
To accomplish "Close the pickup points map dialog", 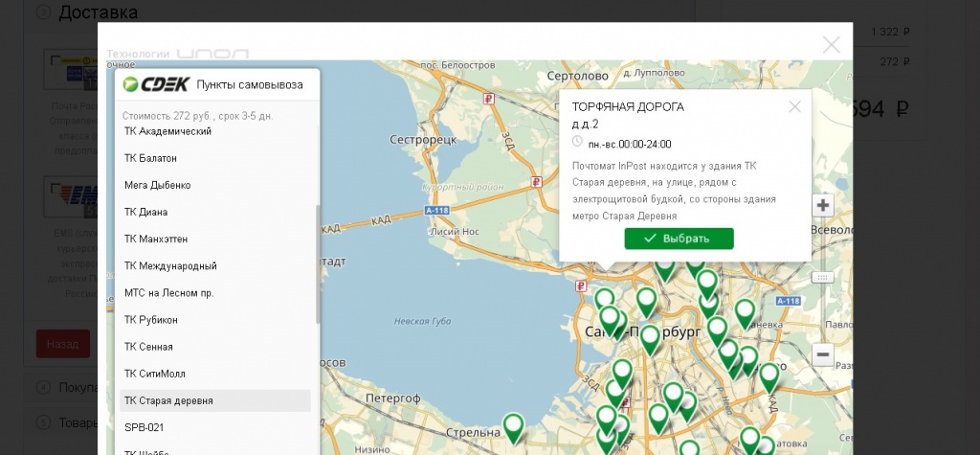I will pos(832,44).
